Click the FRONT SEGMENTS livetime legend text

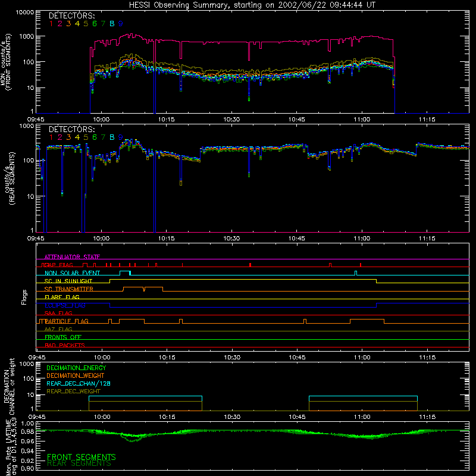[x=82, y=457]
